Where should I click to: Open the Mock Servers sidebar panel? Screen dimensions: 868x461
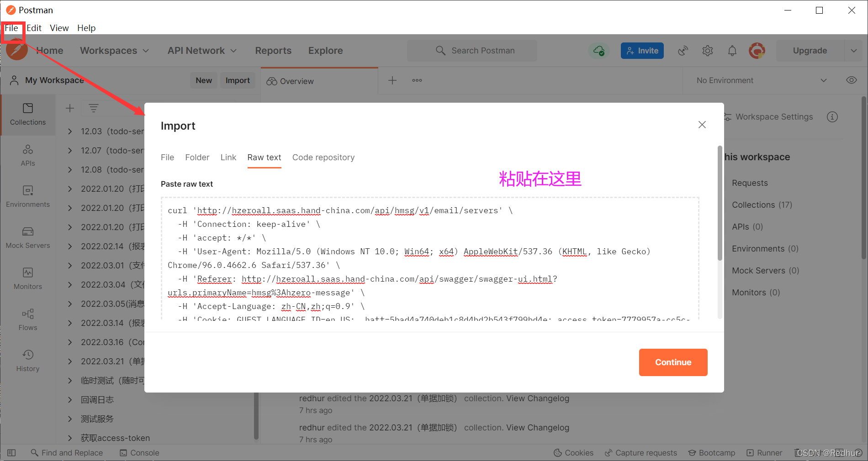click(28, 238)
